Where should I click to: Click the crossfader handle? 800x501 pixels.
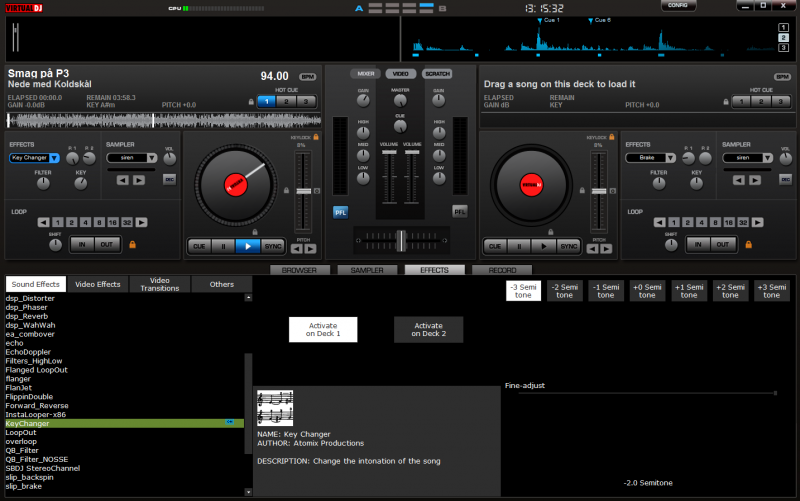pos(402,241)
